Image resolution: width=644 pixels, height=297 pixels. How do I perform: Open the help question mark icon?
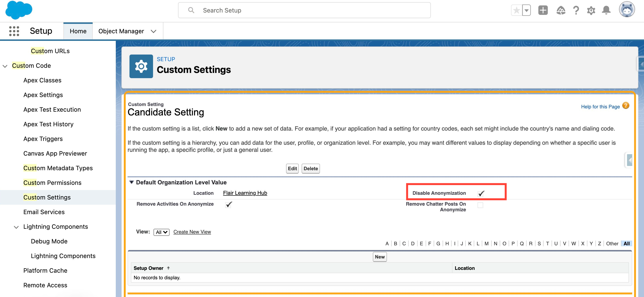tap(576, 11)
